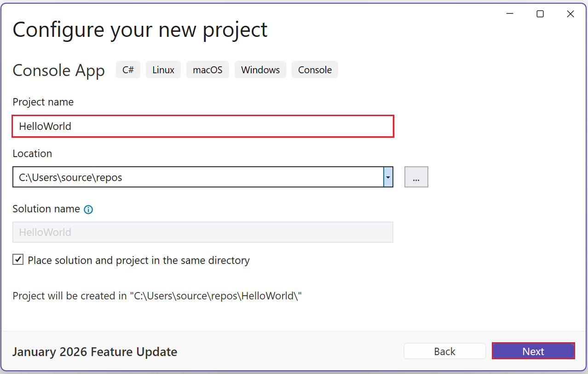Click the Back button
Screen dimensions: 588x374
(x=444, y=351)
